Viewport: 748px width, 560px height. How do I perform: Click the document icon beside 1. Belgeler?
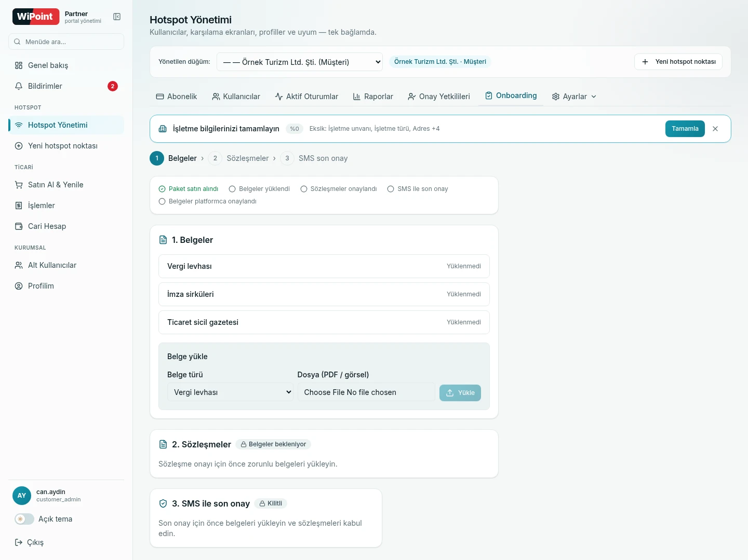[163, 240]
